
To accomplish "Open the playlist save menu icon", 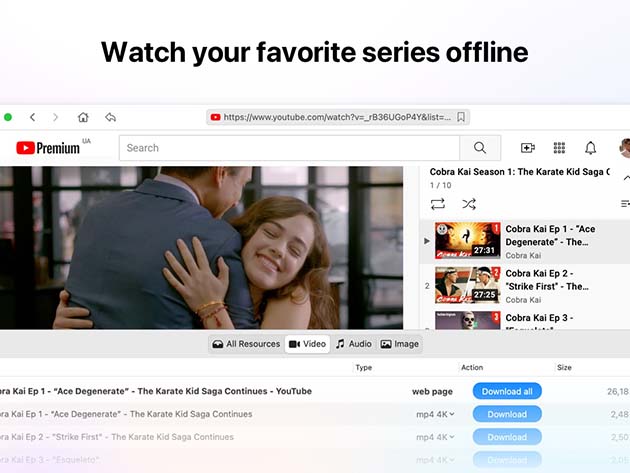I will (x=625, y=204).
